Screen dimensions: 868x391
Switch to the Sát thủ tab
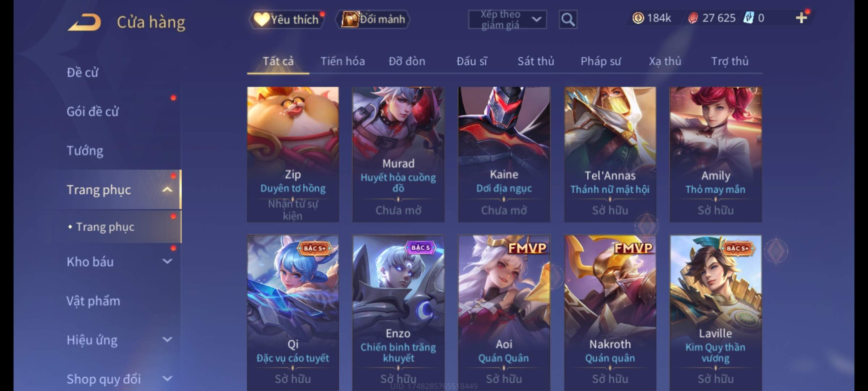tap(536, 61)
